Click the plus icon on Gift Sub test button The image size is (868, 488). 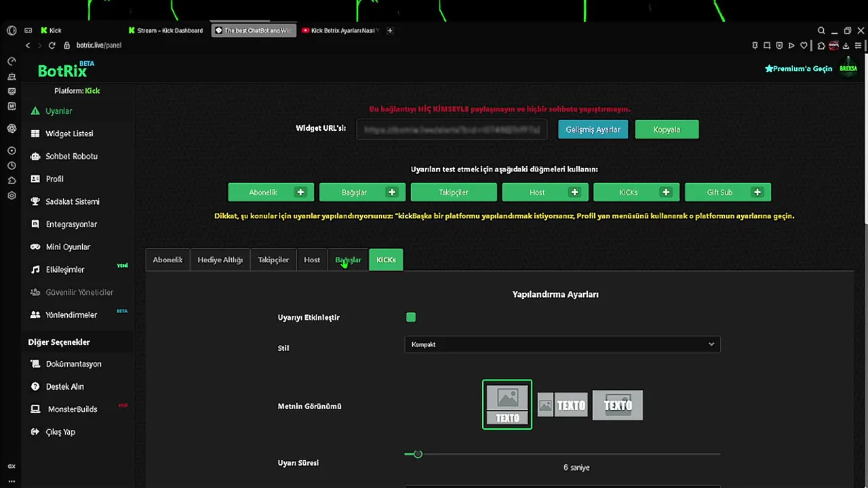757,192
